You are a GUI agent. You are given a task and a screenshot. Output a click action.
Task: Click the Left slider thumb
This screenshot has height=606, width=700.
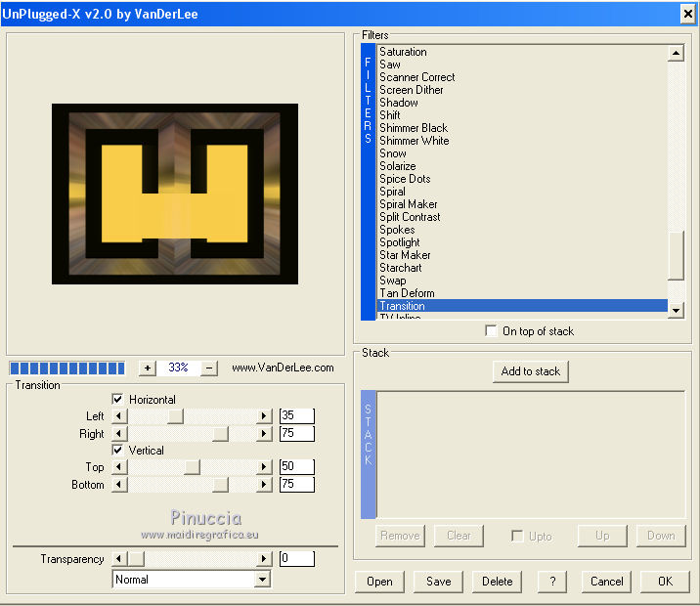tap(175, 416)
